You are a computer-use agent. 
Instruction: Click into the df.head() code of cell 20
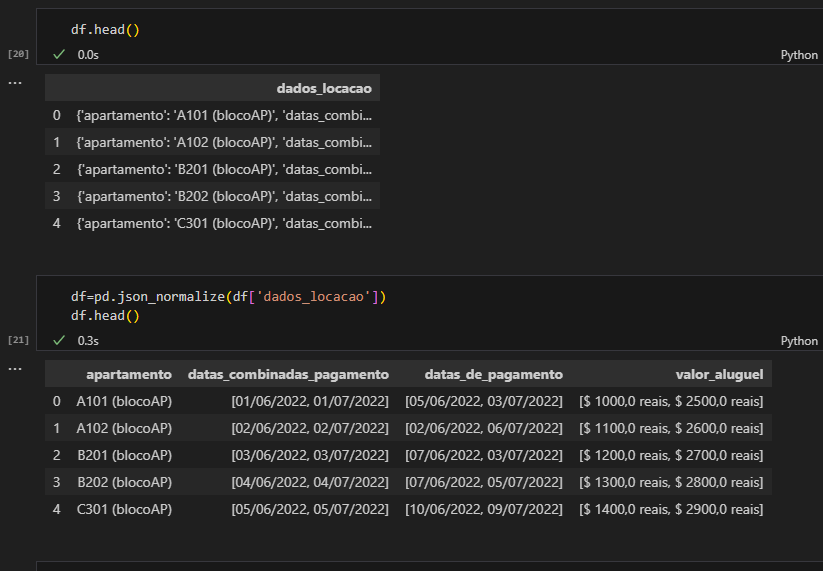tap(105, 29)
